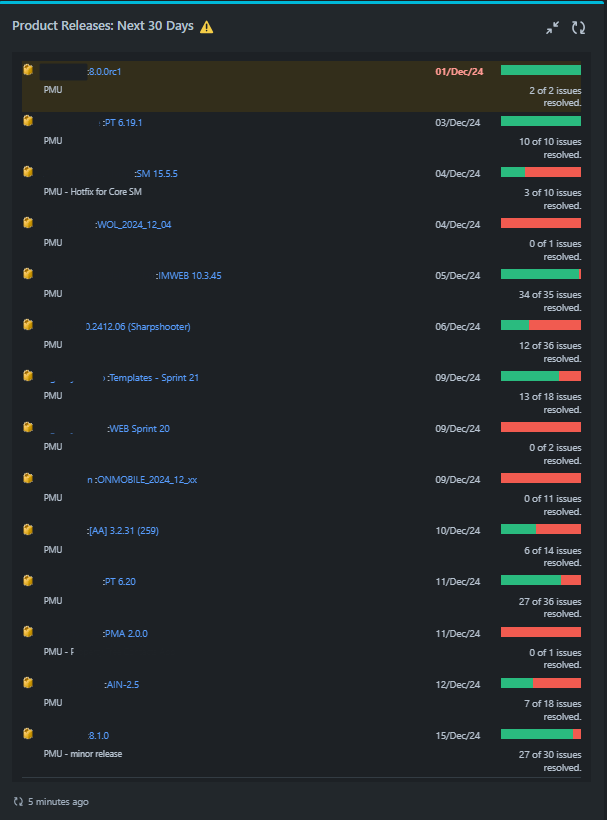Click the package icon for [AA] 3.2.31 (259)
Screen dimensions: 607x820
[x=28, y=530]
